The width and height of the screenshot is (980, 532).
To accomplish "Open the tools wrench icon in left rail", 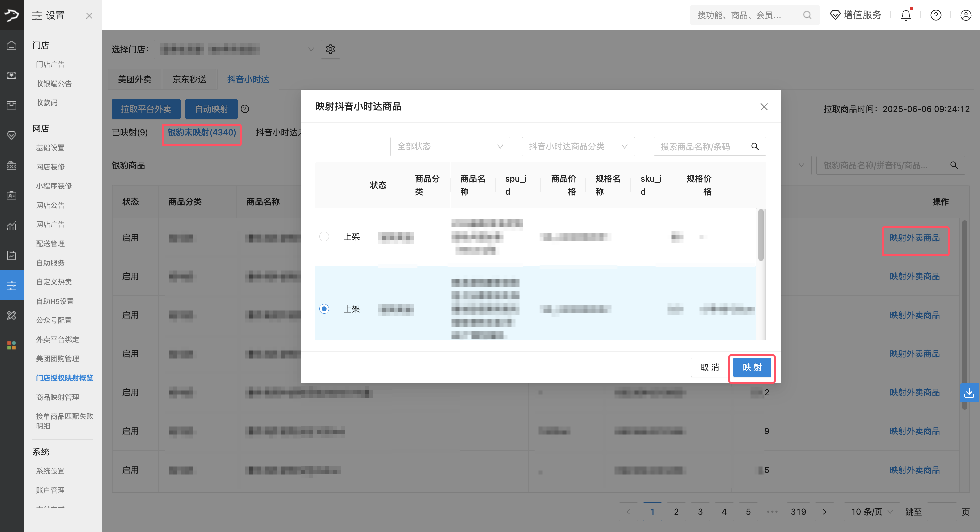I will (12, 315).
